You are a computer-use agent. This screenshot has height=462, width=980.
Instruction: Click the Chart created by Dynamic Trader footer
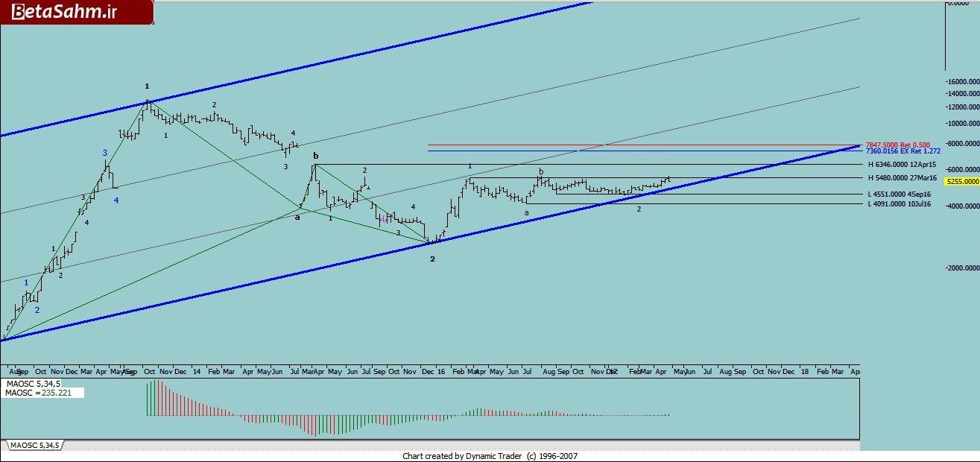pyautogui.click(x=490, y=456)
